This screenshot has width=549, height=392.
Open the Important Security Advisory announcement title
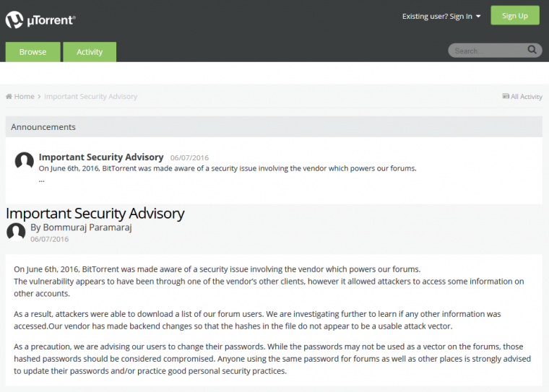point(101,157)
